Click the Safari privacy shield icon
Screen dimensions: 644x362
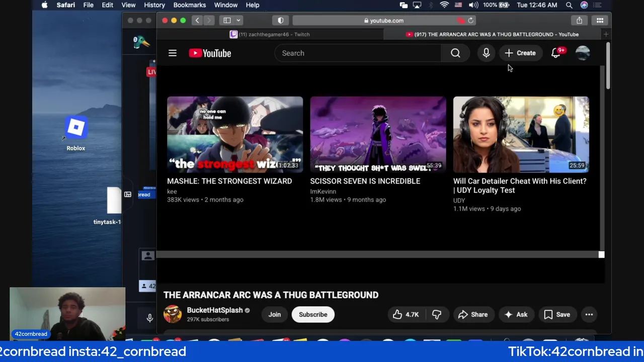click(281, 21)
